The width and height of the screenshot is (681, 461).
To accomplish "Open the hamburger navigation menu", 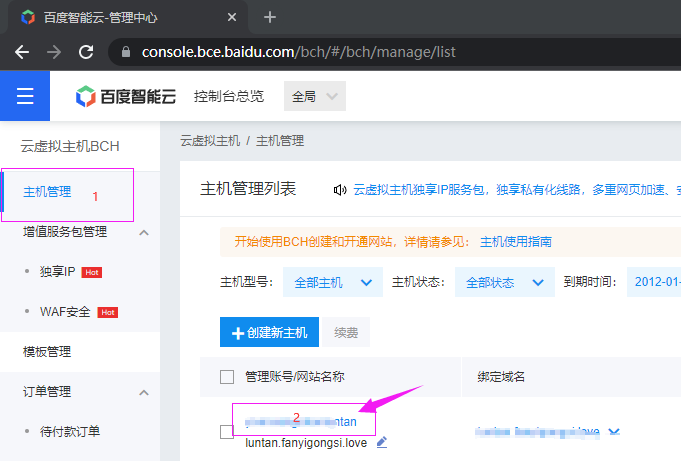I will pos(25,96).
